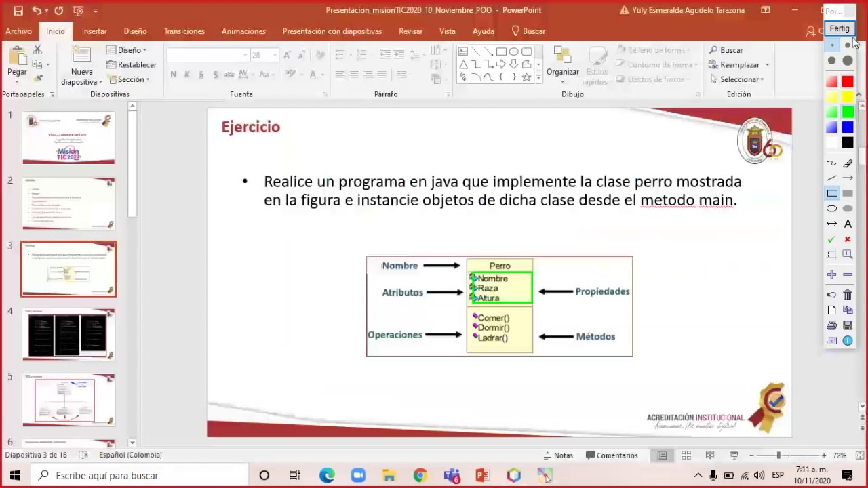Expand the Sección dropdown
The height and width of the screenshot is (488, 868).
[x=129, y=79]
